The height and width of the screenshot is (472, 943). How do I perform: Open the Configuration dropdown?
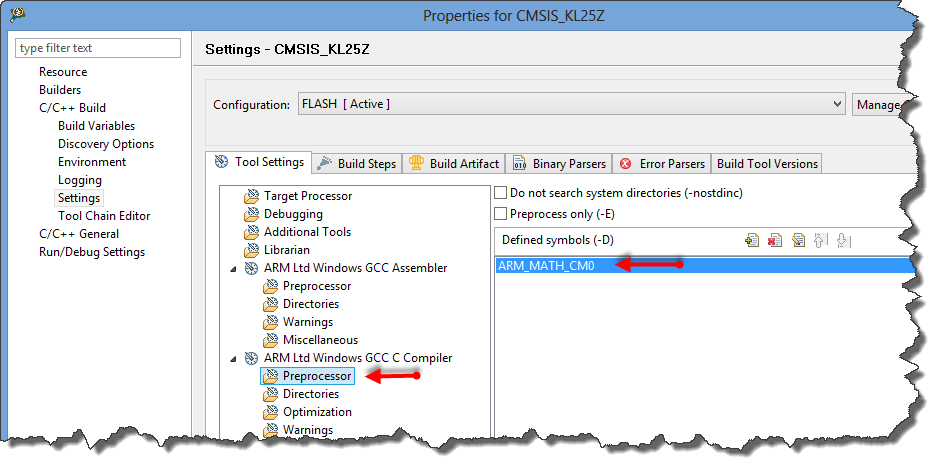(x=572, y=104)
